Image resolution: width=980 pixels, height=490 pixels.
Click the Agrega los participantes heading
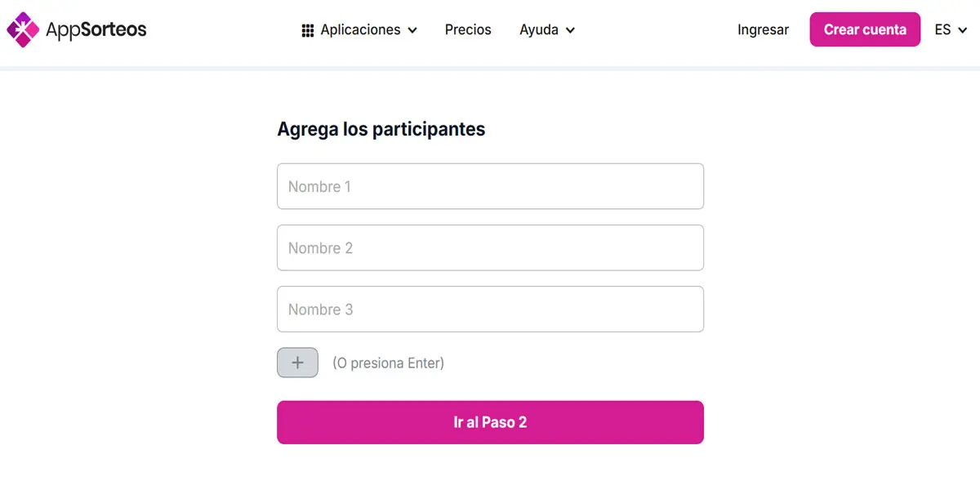[381, 128]
